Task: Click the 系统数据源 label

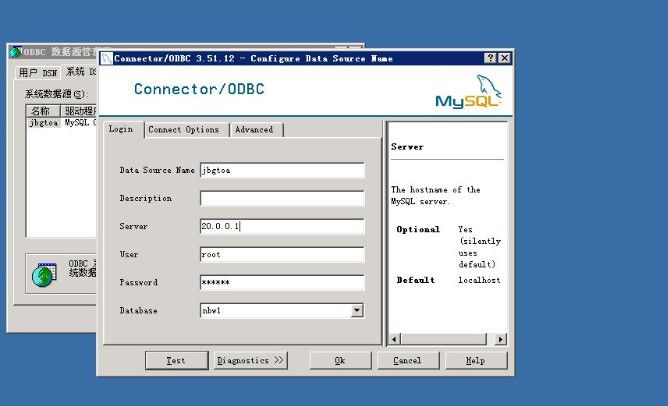Action: pyautogui.click(x=55, y=94)
